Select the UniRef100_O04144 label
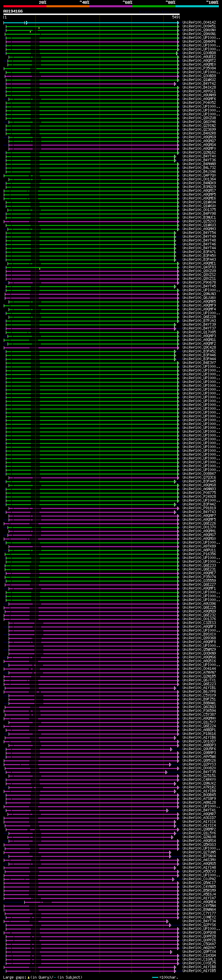 [x=199, y=669]
